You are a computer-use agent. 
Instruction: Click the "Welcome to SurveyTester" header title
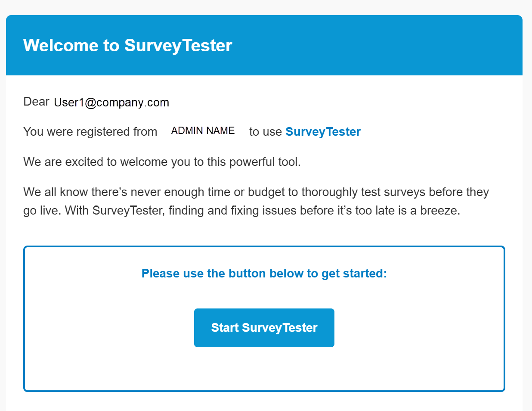tap(128, 46)
